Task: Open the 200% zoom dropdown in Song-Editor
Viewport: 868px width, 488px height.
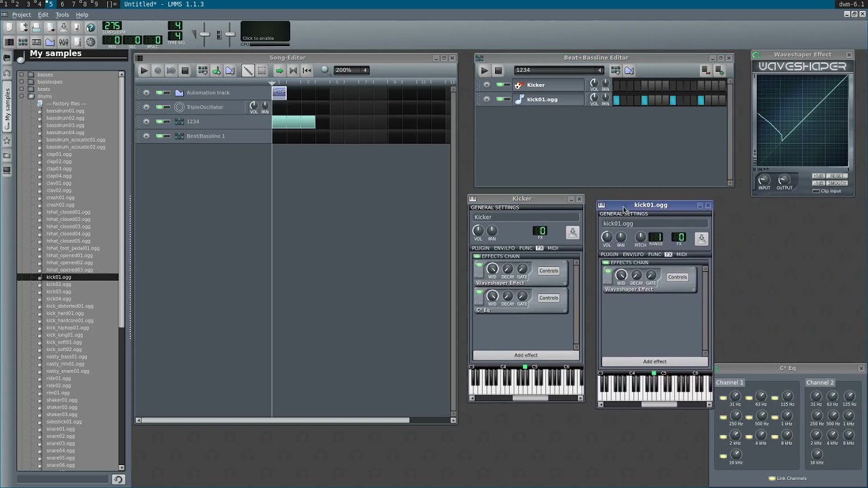Action: coord(351,70)
